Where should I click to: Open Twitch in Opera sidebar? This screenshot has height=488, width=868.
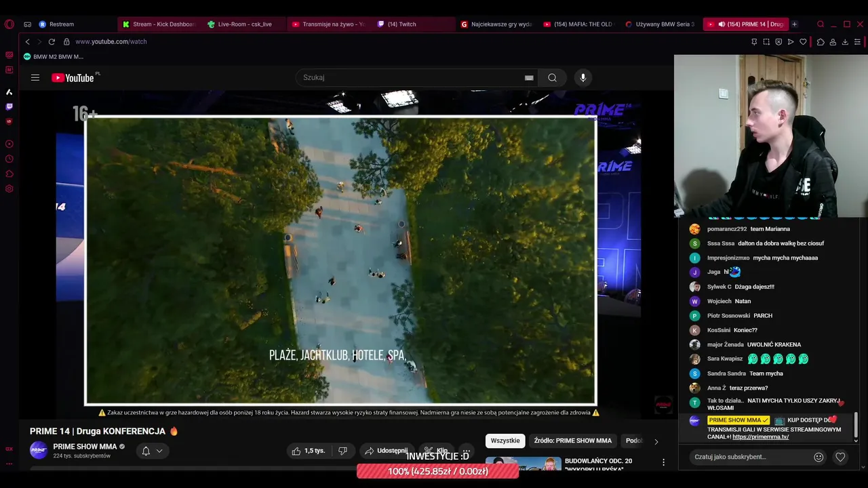coord(9,106)
